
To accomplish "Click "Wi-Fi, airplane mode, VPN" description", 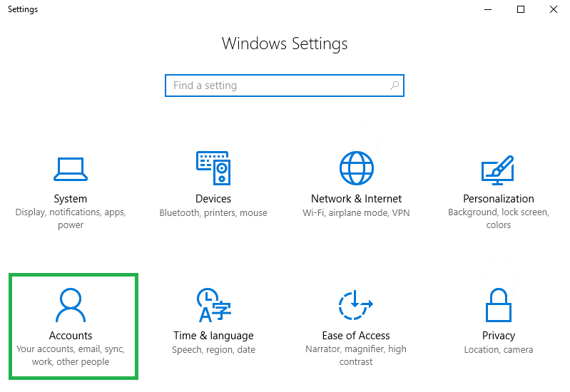I will pos(356,213).
